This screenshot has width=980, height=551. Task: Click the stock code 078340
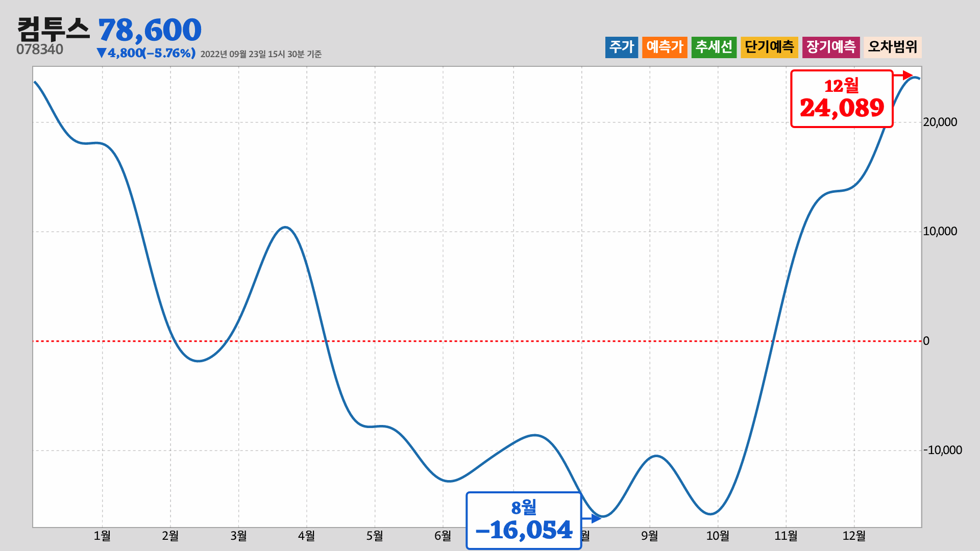coord(40,49)
